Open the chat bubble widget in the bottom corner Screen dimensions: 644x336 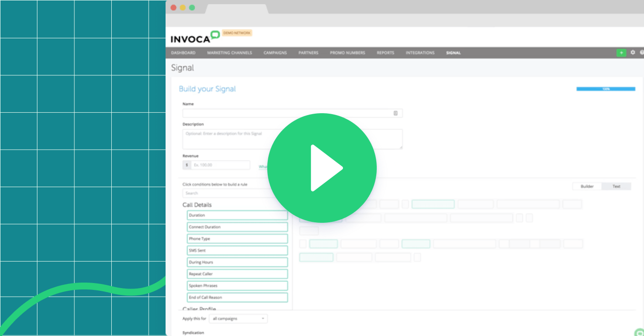640,334
